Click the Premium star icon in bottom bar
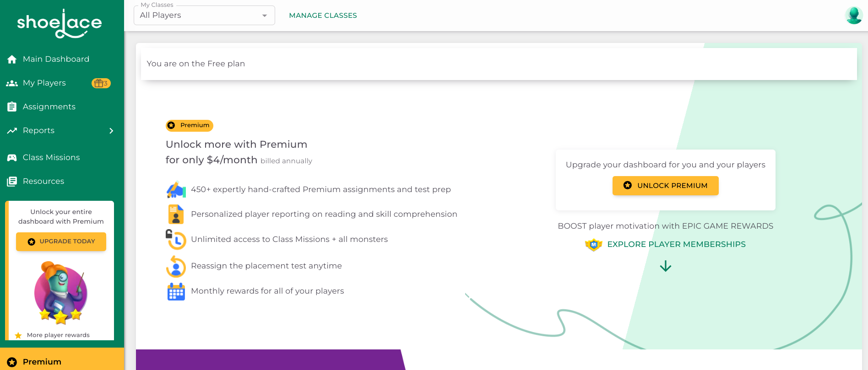868x370 pixels. 12,362
